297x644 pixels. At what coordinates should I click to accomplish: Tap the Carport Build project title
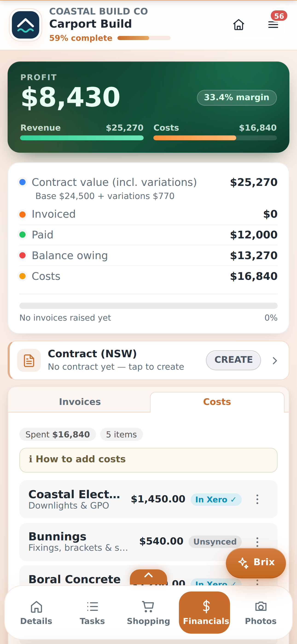point(90,24)
